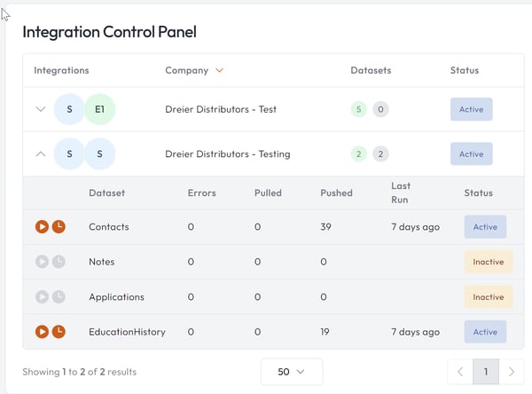The image size is (532, 394).
Task: Go to page 1 in pagination
Action: (x=486, y=372)
